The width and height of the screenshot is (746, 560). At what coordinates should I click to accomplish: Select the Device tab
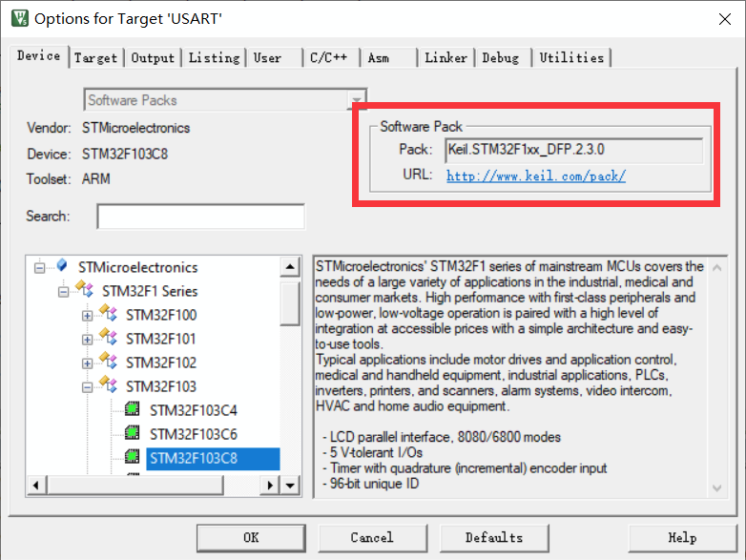(39, 56)
